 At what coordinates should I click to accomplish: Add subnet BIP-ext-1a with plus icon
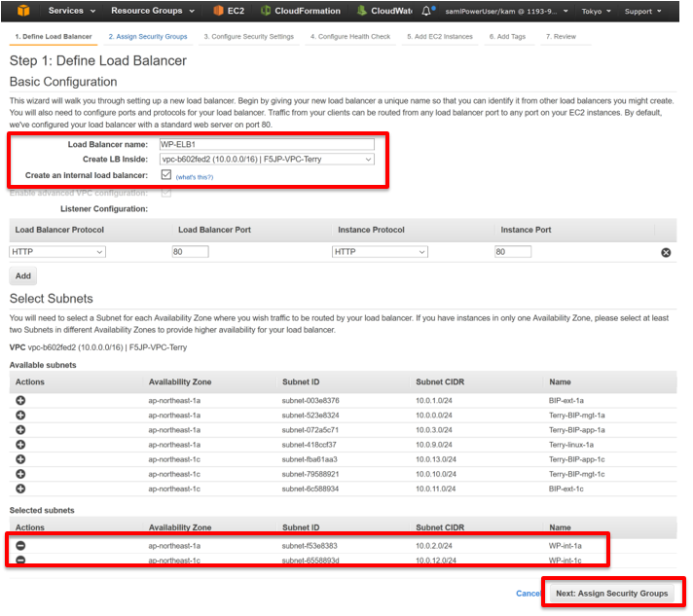20,400
